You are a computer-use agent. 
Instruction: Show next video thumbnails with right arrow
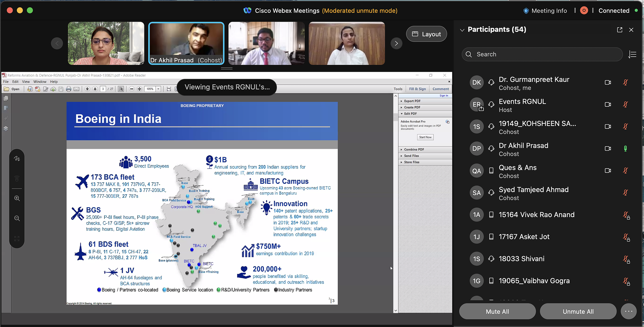[x=396, y=43]
